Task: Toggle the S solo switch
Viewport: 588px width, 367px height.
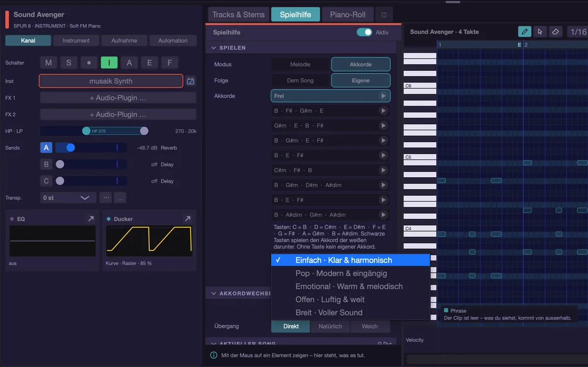Action: tap(69, 63)
